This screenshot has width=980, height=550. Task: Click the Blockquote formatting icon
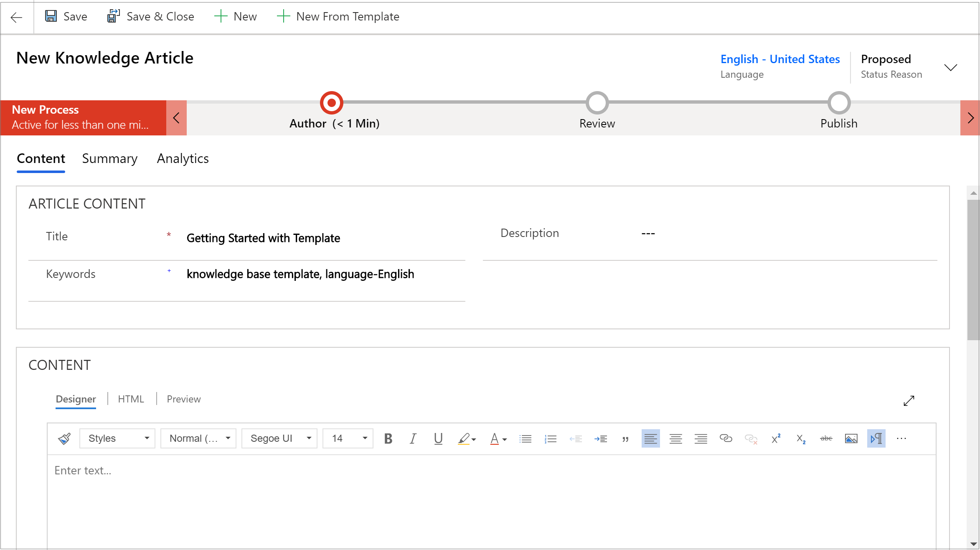pos(625,439)
